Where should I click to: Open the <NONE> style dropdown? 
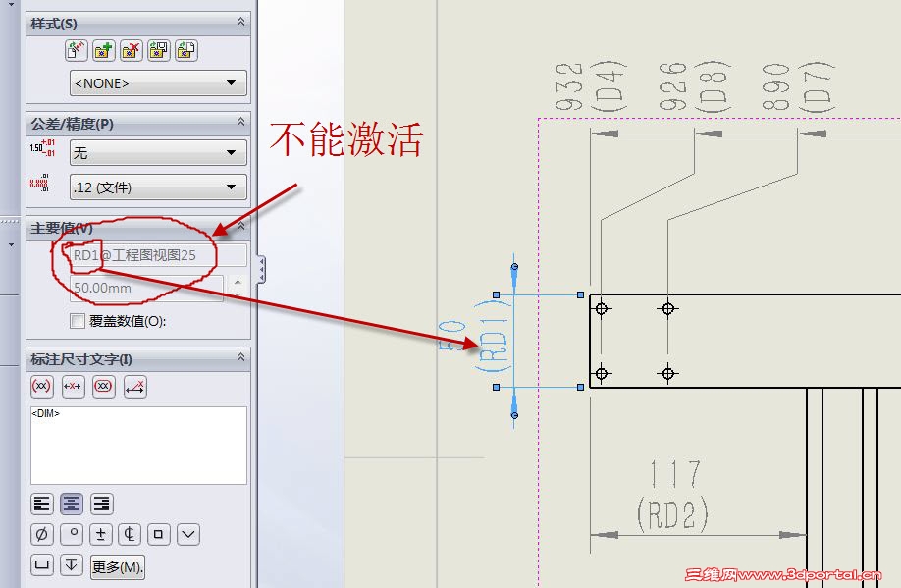tap(158, 83)
